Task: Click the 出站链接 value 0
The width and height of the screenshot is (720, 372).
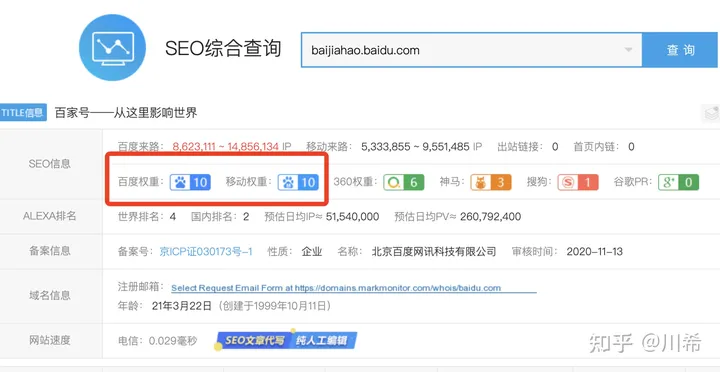Action: [x=555, y=147]
